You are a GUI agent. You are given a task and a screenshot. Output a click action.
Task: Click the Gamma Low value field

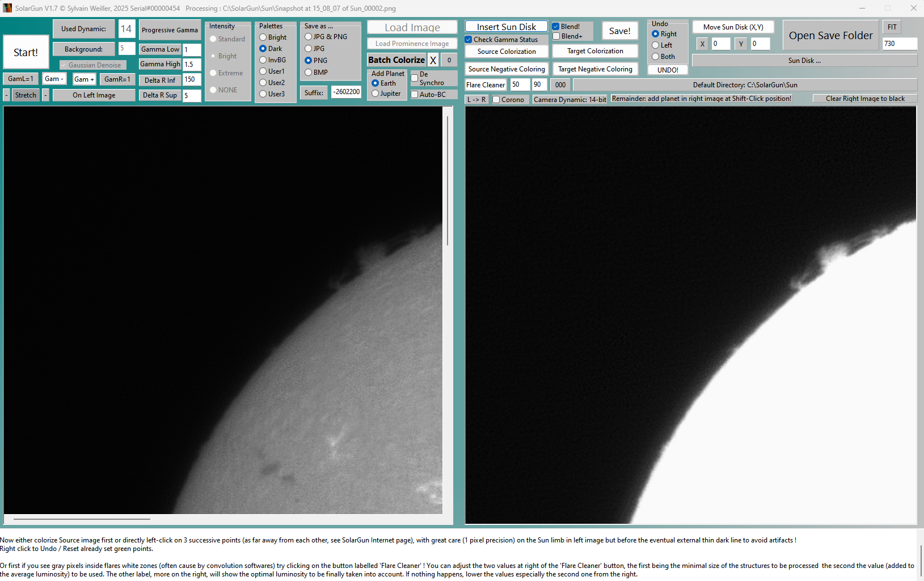click(192, 50)
